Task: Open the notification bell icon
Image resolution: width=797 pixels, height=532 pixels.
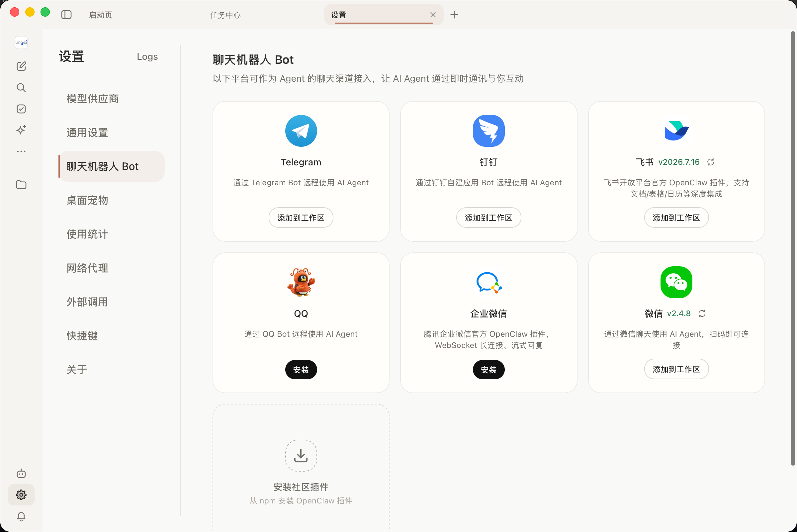Action: pyautogui.click(x=21, y=516)
